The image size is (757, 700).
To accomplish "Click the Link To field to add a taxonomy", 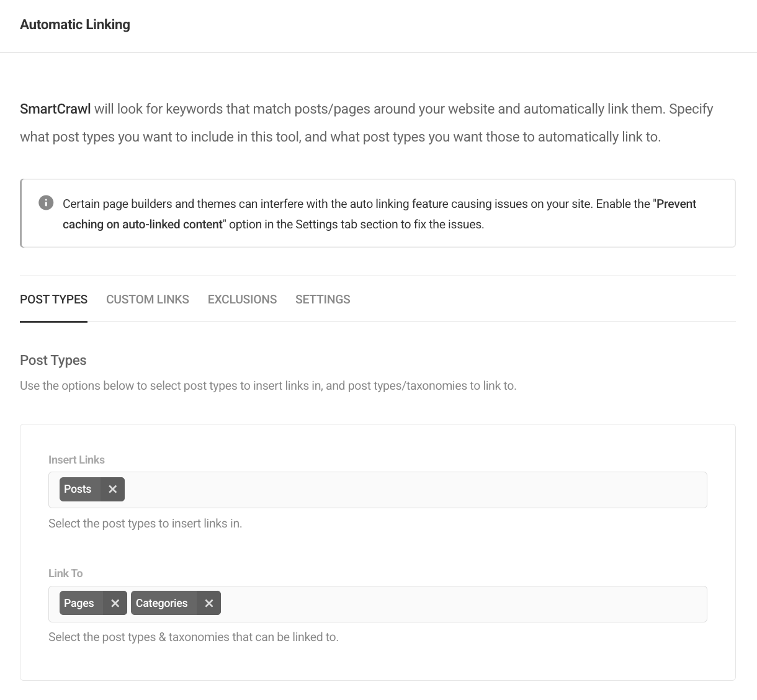I will 434,603.
